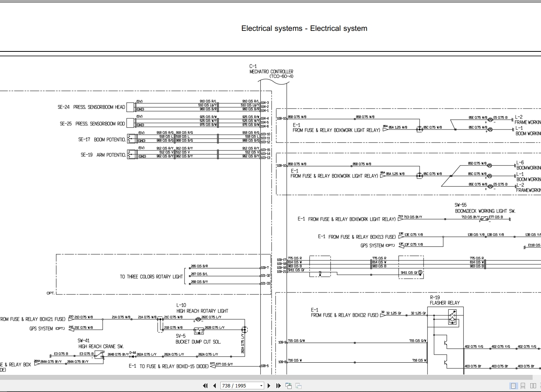The image size is (541, 392).
Task: Click the L-10 High Reach Rotary Light symbol
Action: pyautogui.click(x=198, y=319)
